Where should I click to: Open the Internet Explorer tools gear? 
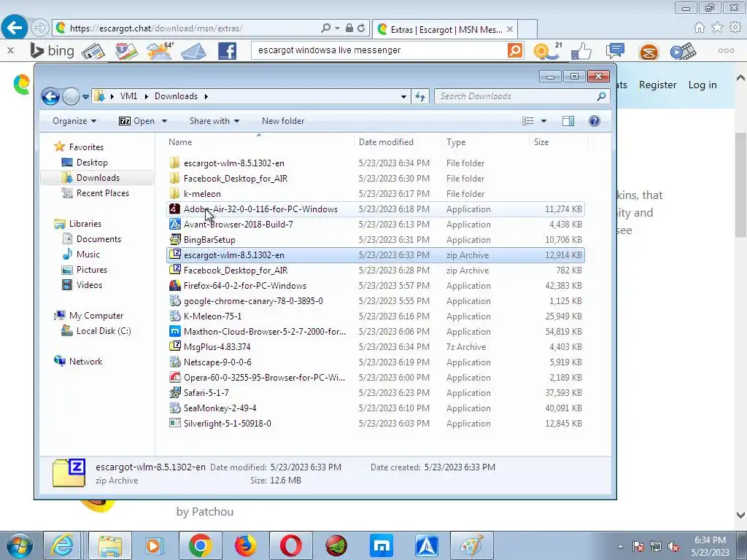tap(735, 28)
